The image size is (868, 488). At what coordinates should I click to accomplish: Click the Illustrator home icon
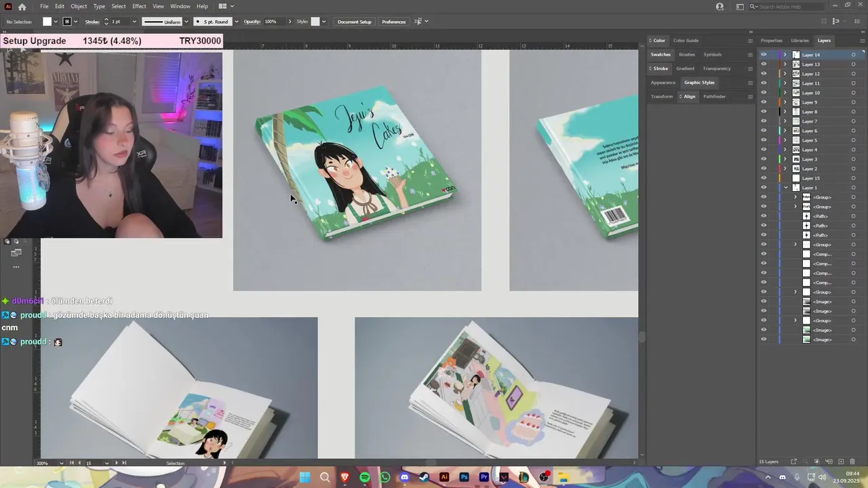click(x=22, y=7)
